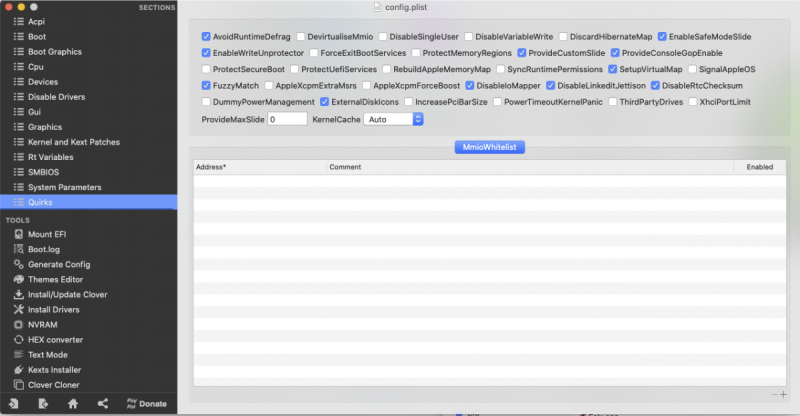The image size is (800, 416).
Task: Click the export configuration icon
Action: tap(43, 404)
